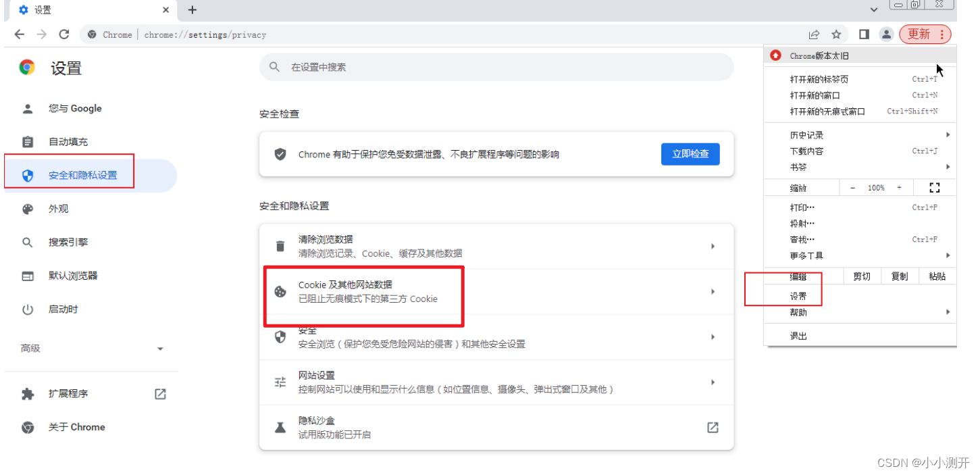Image resolution: width=980 pixels, height=475 pixels.
Task: Click the zoom out minus button
Action: (x=852, y=188)
